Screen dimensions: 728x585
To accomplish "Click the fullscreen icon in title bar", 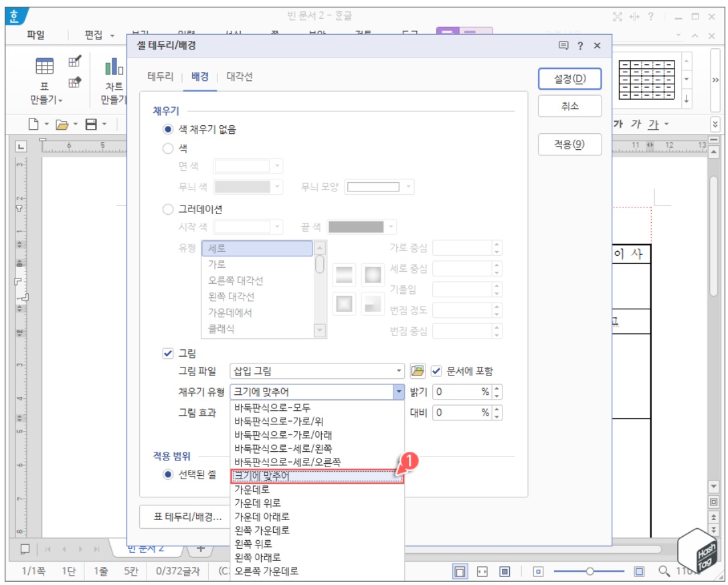I will 618,17.
